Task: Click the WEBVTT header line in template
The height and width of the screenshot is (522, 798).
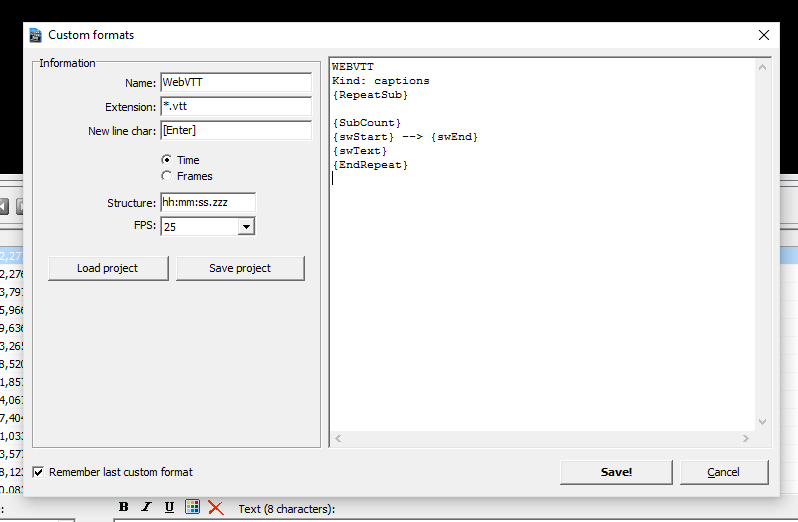Action: pos(353,67)
